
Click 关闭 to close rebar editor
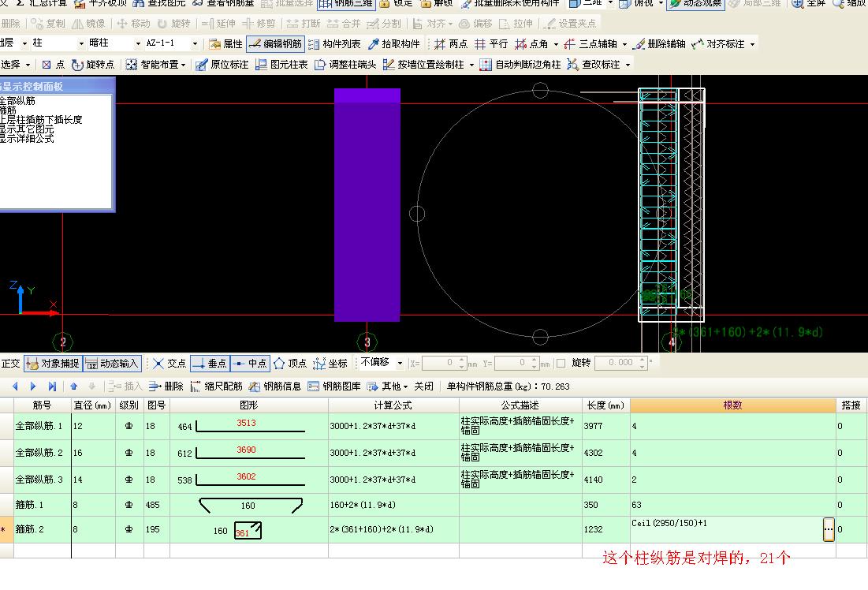click(423, 386)
